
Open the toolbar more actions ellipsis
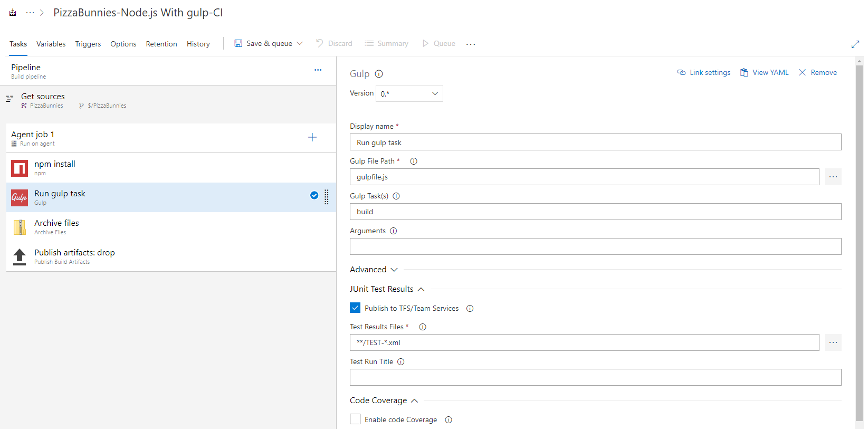point(471,44)
